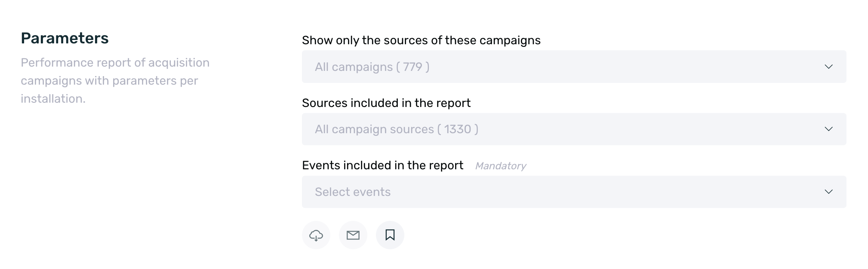Viewport: 868px width, 269px height.
Task: Click the 'All campaigns' placeholder text
Action: point(354,67)
